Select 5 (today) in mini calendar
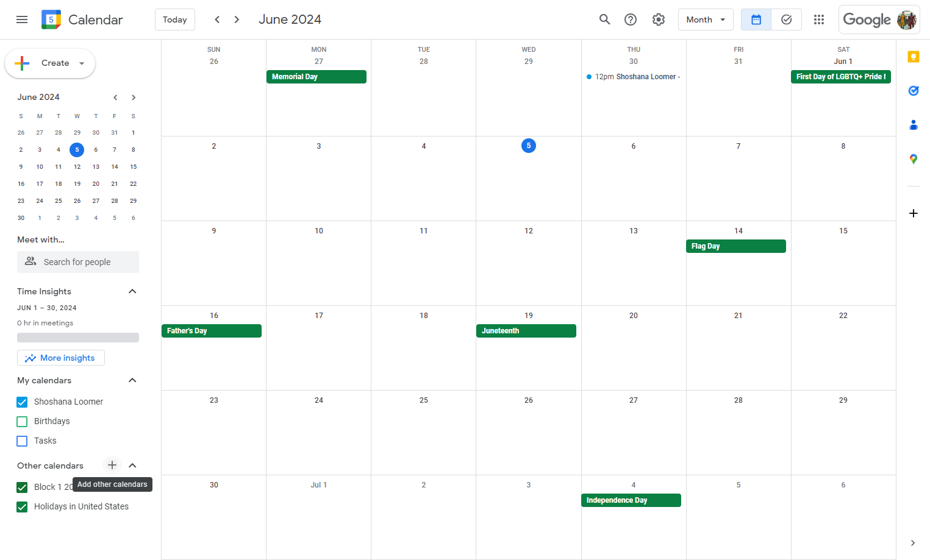Image resolution: width=930 pixels, height=560 pixels. [77, 149]
